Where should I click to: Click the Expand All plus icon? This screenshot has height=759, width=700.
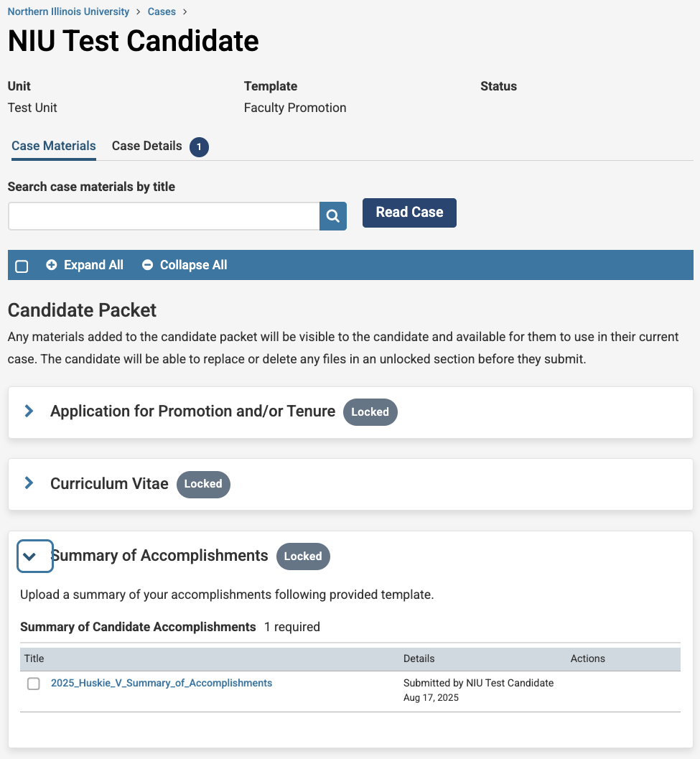click(52, 265)
